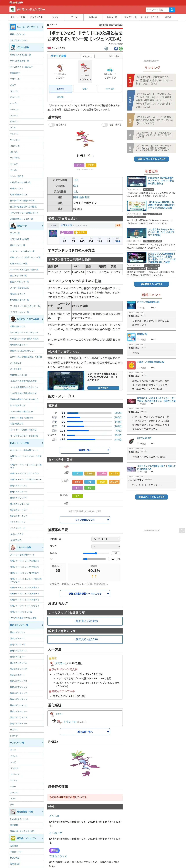This screenshot has width=186, height=868.
Task: Click 詳細な捕獲率計算ツールはこちら button
Action: pyautogui.click(x=85, y=594)
